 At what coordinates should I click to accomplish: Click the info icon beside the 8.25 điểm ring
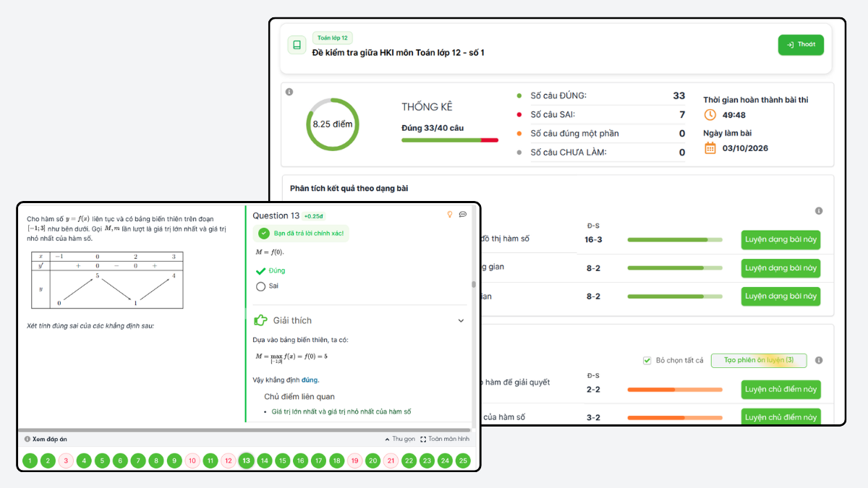pyautogui.click(x=289, y=93)
